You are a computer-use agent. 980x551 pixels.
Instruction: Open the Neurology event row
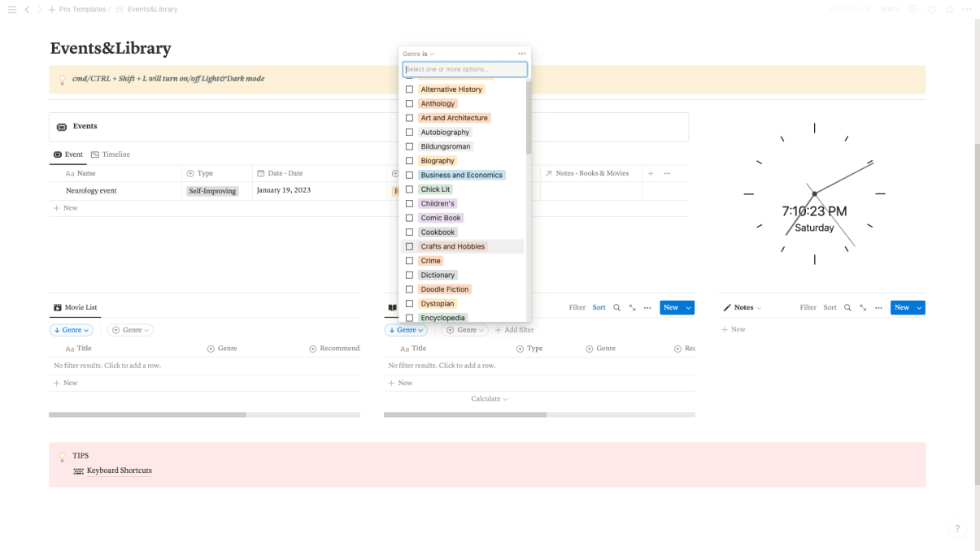[91, 191]
